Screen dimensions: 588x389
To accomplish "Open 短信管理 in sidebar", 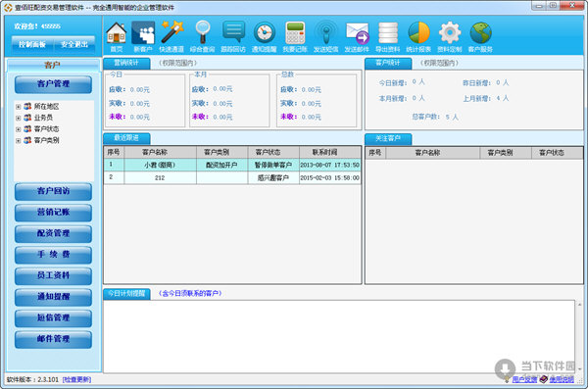I will (x=53, y=317).
